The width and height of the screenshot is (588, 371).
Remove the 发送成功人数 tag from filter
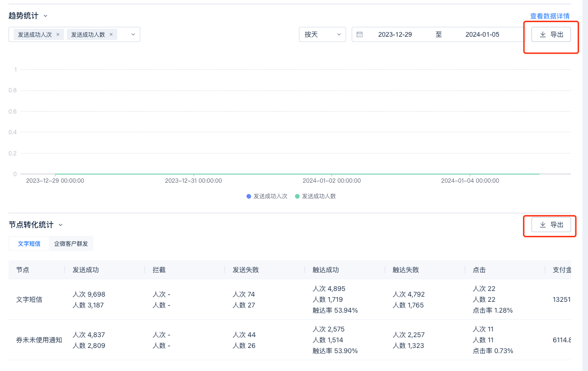(x=111, y=34)
